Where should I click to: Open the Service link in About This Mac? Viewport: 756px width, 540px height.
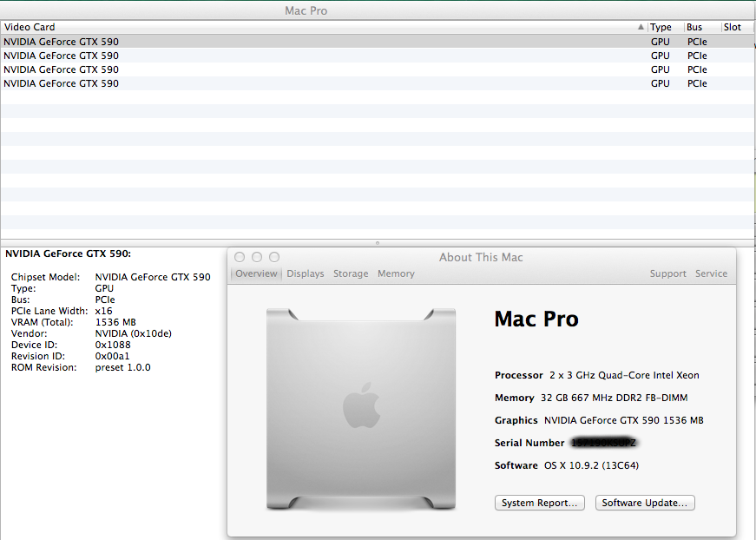coord(711,273)
